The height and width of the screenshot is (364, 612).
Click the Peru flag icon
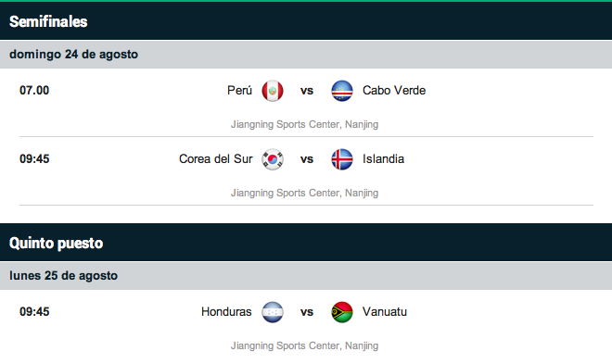(x=273, y=91)
